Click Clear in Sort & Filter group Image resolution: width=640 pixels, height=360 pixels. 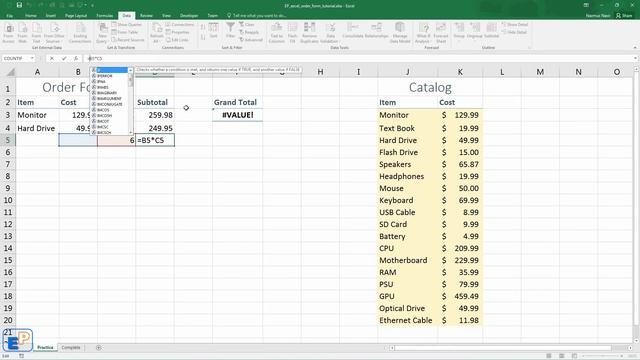[x=247, y=24]
